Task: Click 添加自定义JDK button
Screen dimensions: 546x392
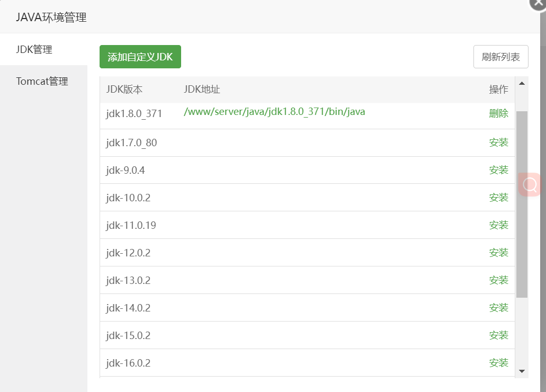Action: pyautogui.click(x=140, y=57)
